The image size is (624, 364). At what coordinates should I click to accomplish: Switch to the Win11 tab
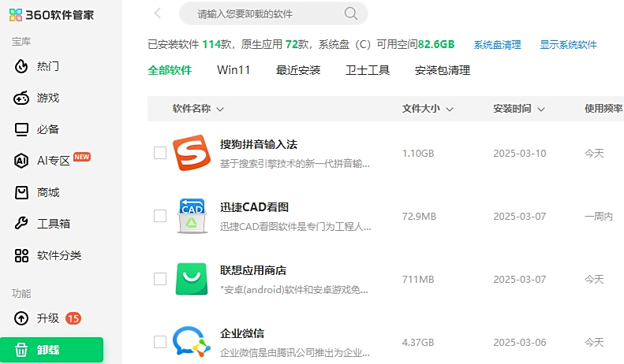tap(234, 70)
